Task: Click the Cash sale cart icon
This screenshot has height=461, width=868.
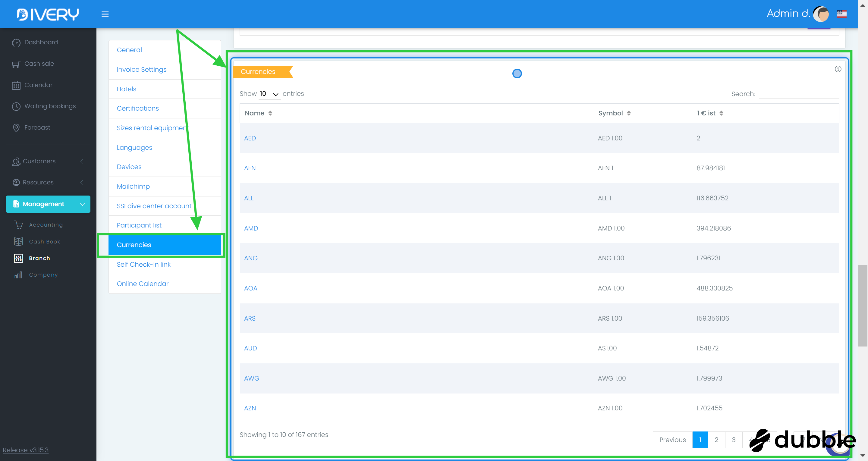Action: (x=16, y=64)
